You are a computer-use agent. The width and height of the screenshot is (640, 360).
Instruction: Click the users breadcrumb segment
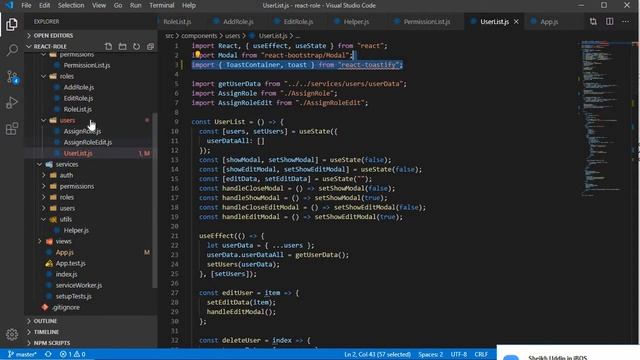coord(233,36)
